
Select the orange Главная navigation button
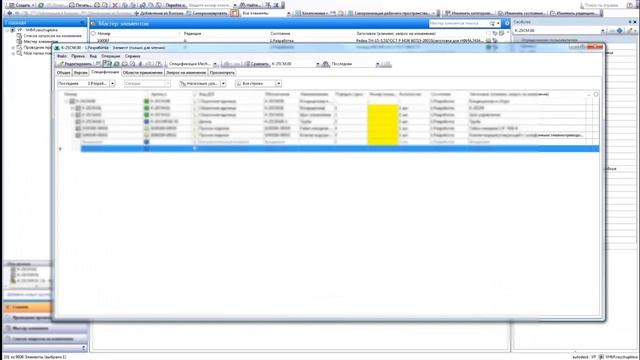click(28, 307)
